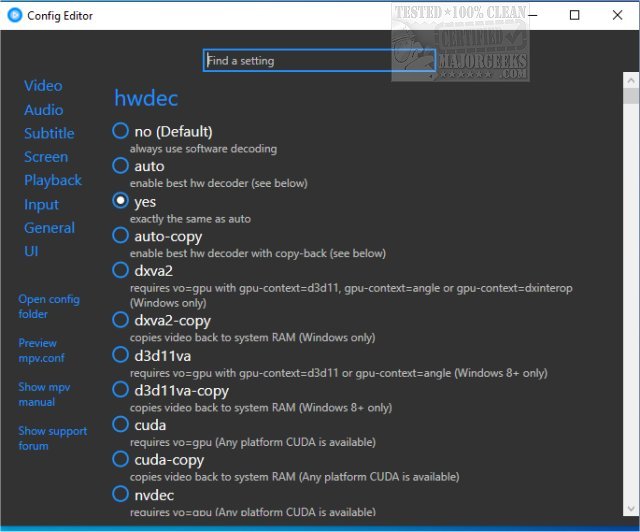Open the Video settings category

(43, 86)
